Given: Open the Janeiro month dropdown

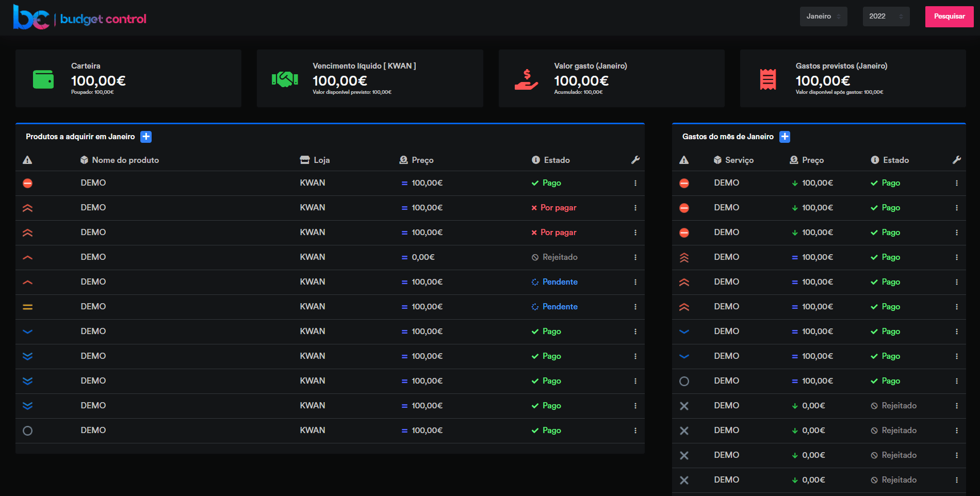Looking at the screenshot, I should click(x=823, y=16).
